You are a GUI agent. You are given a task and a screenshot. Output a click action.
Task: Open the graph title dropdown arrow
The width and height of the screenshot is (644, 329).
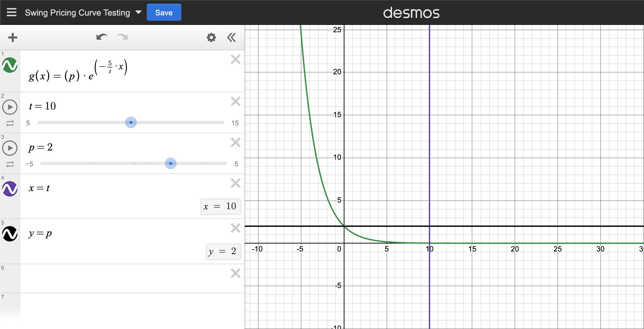(x=138, y=12)
